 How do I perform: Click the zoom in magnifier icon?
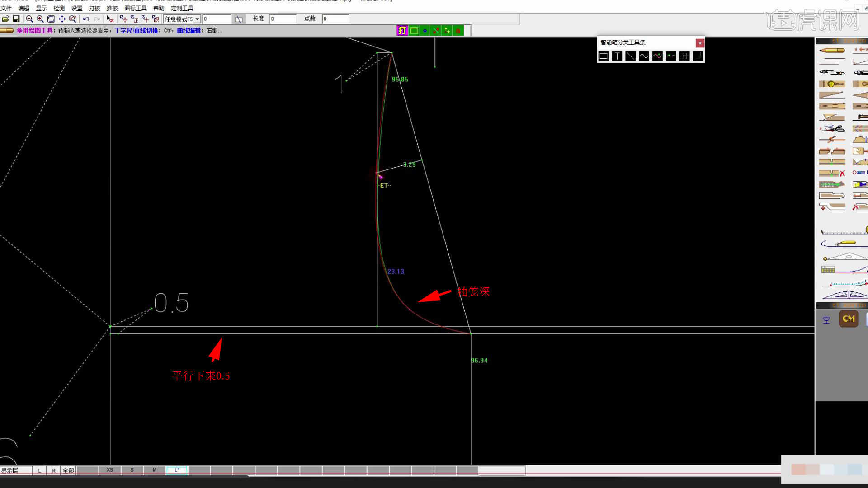tap(40, 19)
